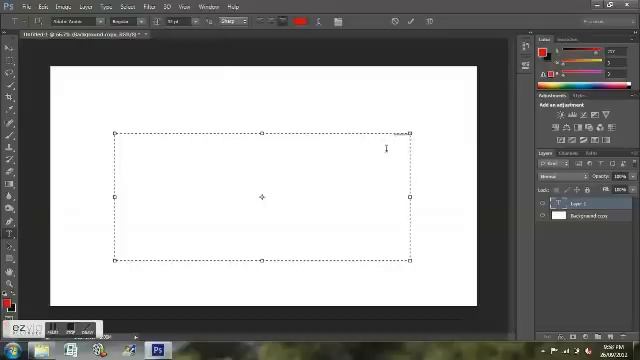This screenshot has height=360, width=640.
Task: Switch to the Channels tab
Action: (x=569, y=153)
